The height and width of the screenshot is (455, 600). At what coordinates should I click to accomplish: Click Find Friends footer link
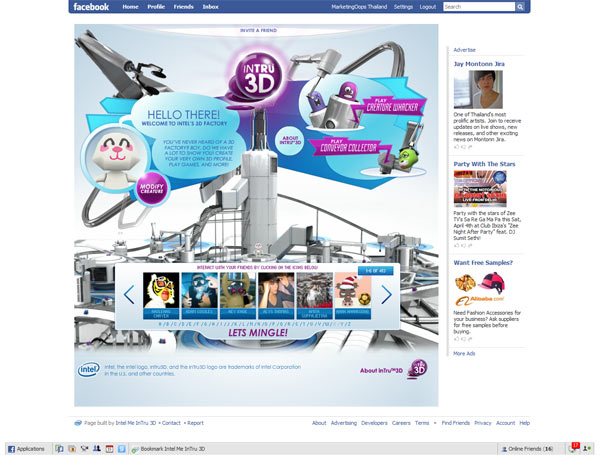pyautogui.click(x=455, y=423)
